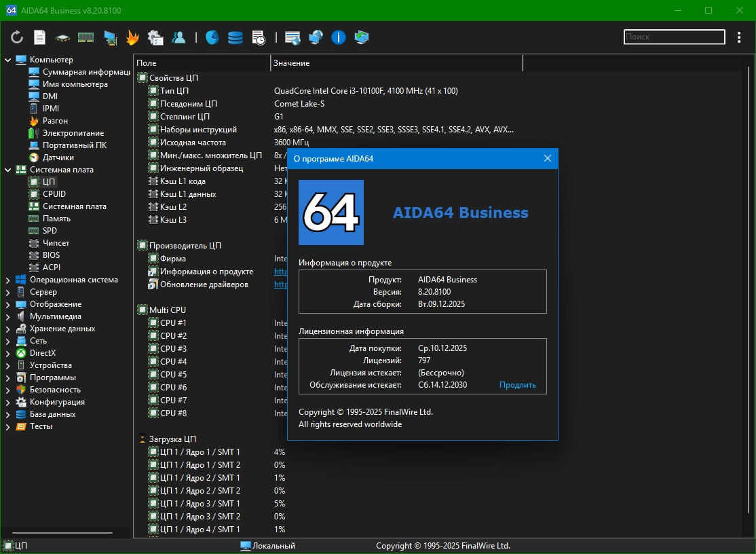Image resolution: width=756 pixels, height=554 pixels.
Task: Close the О программе AIDA64 dialog
Action: 548,159
